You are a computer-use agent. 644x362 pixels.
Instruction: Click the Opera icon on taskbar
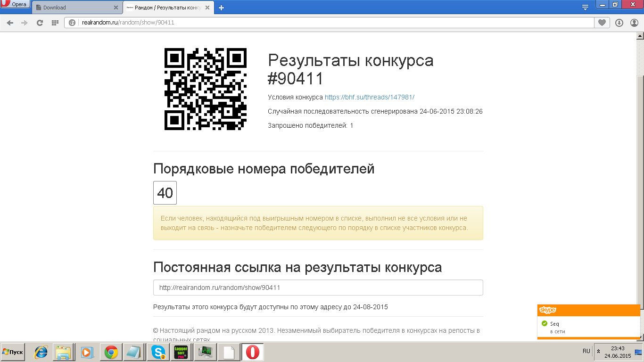[x=253, y=352]
